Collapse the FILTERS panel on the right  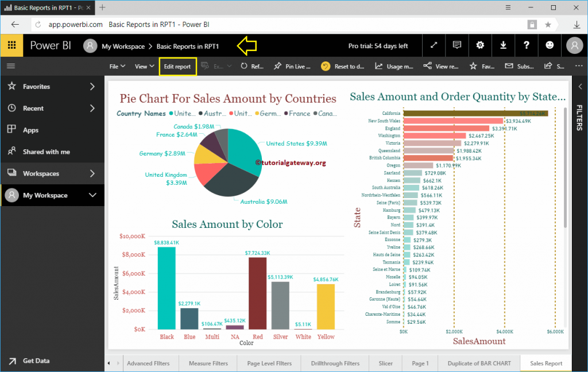(x=581, y=87)
